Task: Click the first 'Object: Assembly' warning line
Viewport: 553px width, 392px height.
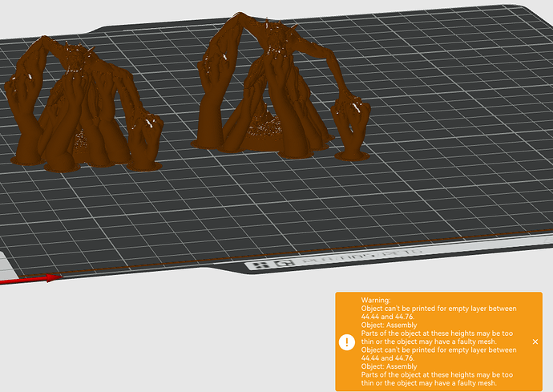Action: (x=389, y=325)
